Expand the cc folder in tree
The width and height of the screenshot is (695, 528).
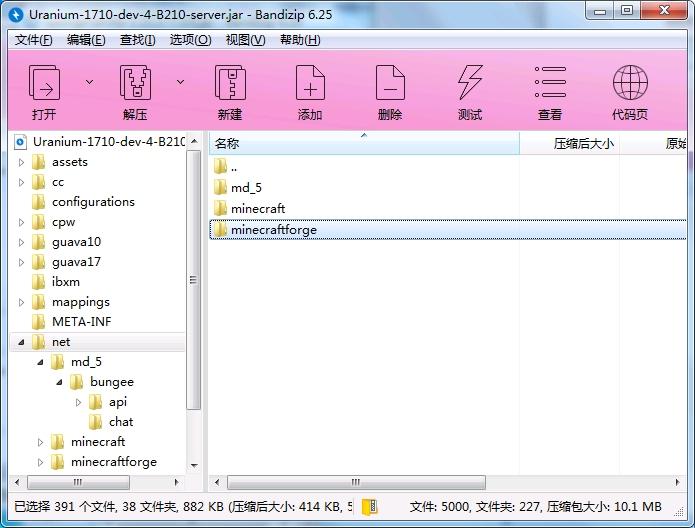(x=21, y=183)
